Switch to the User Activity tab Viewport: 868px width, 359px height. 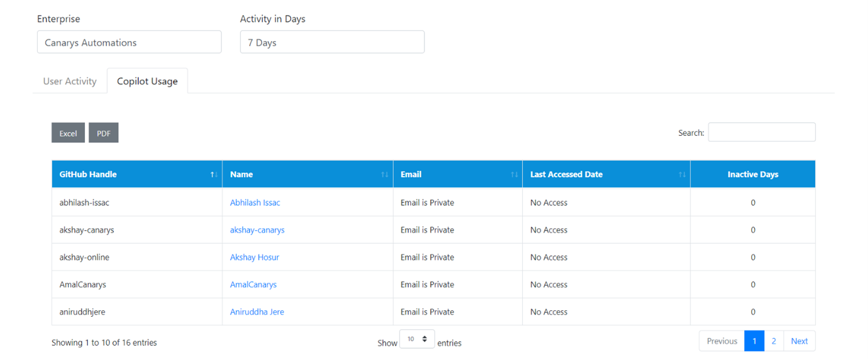pyautogui.click(x=70, y=82)
